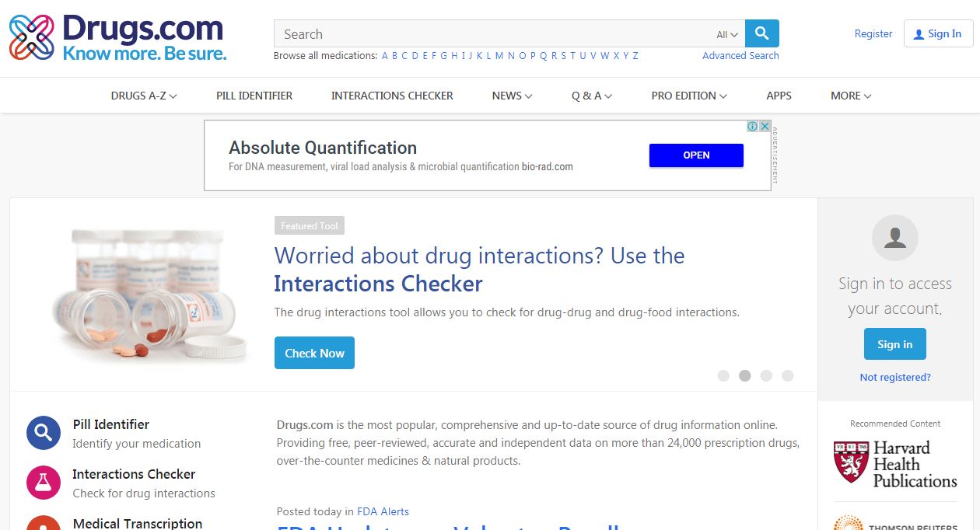
Task: Open the FDA Alerts link
Action: point(383,511)
